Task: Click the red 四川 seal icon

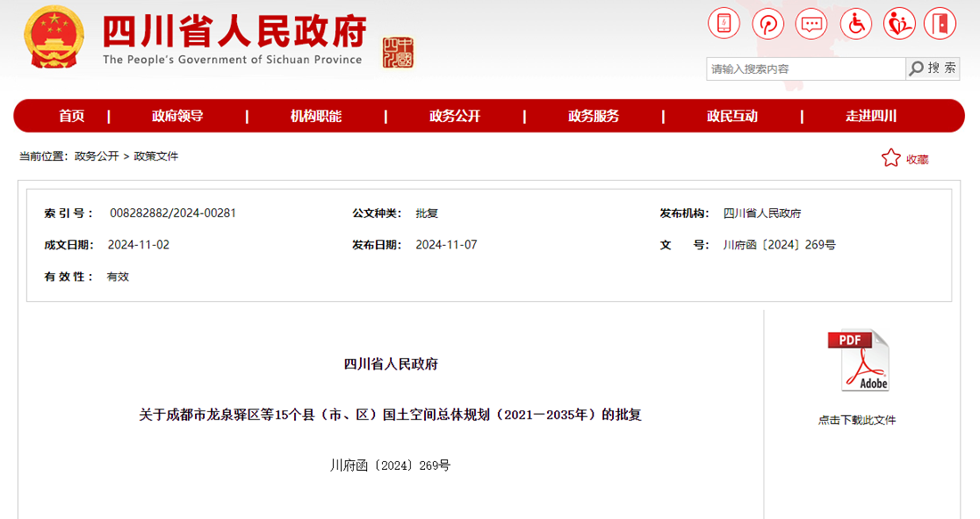Action: point(398,53)
